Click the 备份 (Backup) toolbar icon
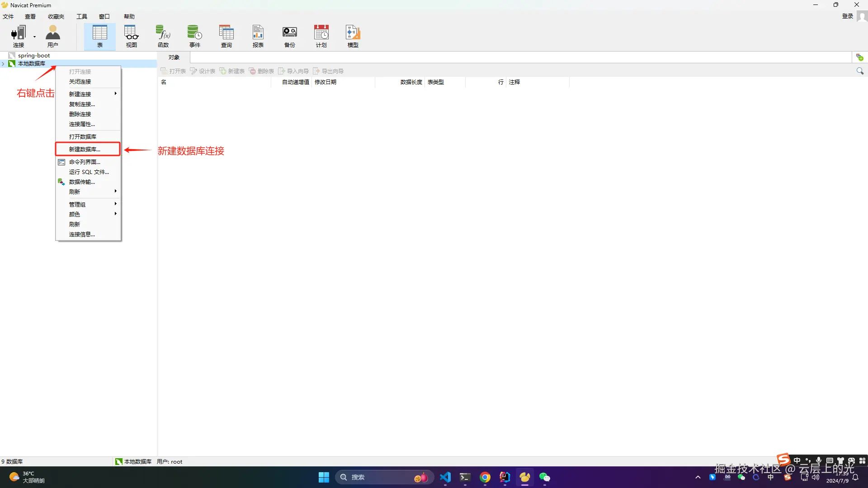The width and height of the screenshot is (868, 488). (x=289, y=36)
